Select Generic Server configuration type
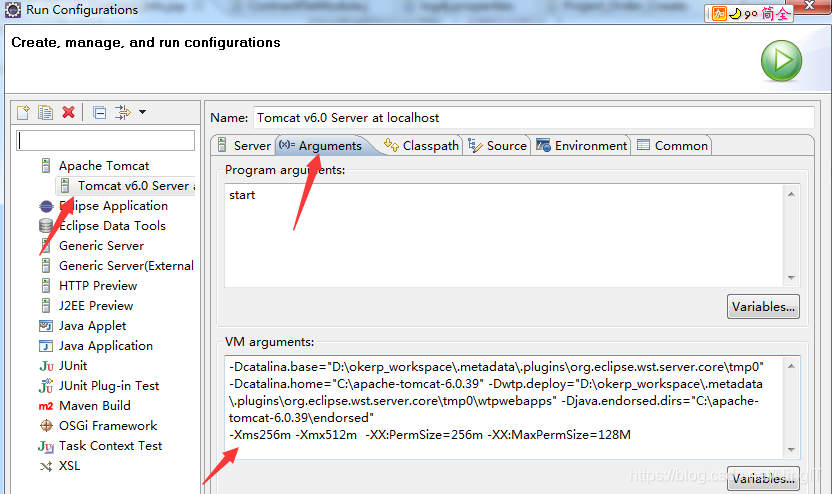The height and width of the screenshot is (494, 832). 101,246
